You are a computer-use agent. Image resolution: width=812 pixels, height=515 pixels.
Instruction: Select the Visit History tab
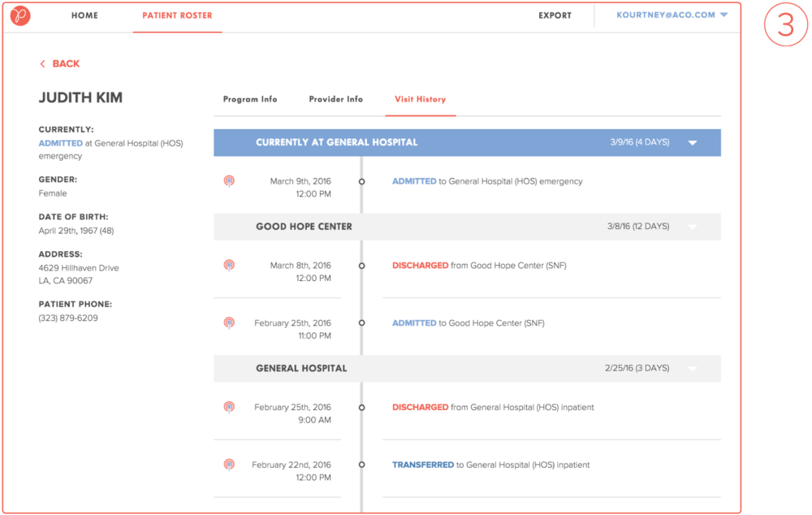coord(420,99)
